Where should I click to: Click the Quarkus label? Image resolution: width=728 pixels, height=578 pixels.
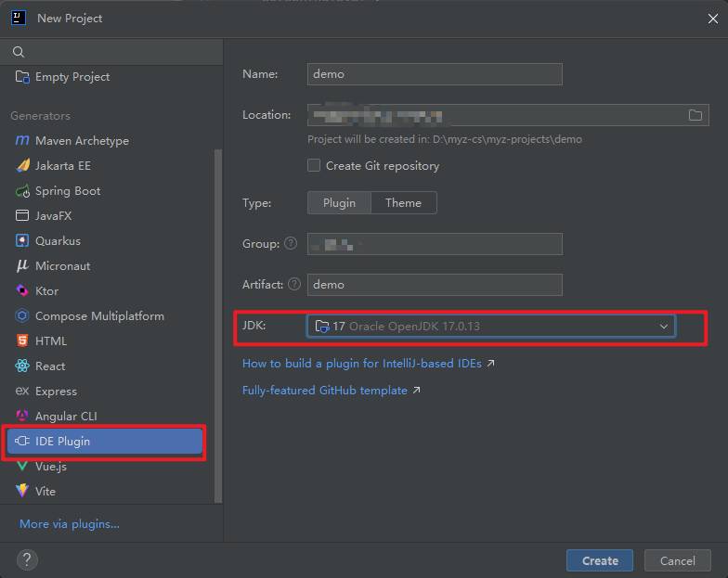[58, 241]
